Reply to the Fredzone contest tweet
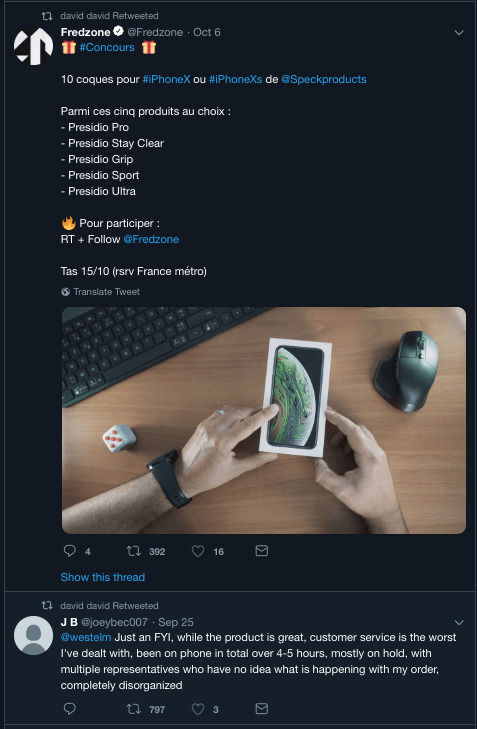 pos(70,551)
